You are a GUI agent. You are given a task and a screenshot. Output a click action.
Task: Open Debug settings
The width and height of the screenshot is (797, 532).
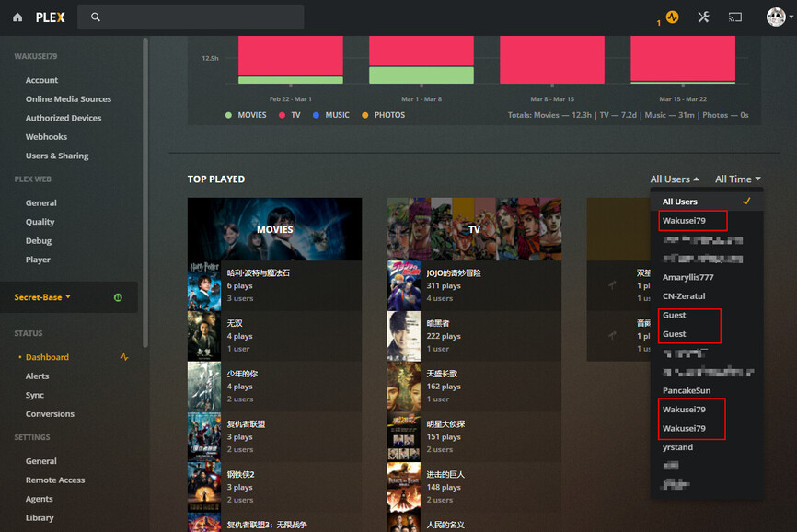(x=39, y=241)
